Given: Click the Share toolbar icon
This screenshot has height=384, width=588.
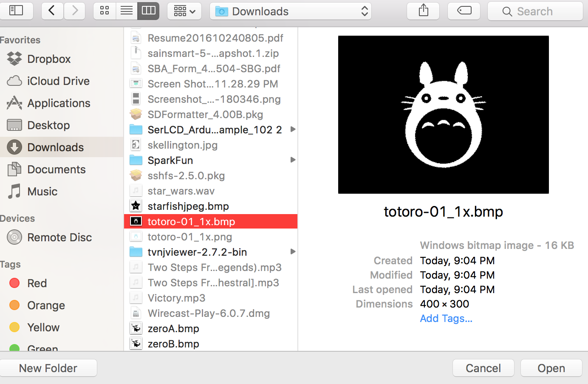Looking at the screenshot, I should 423,11.
